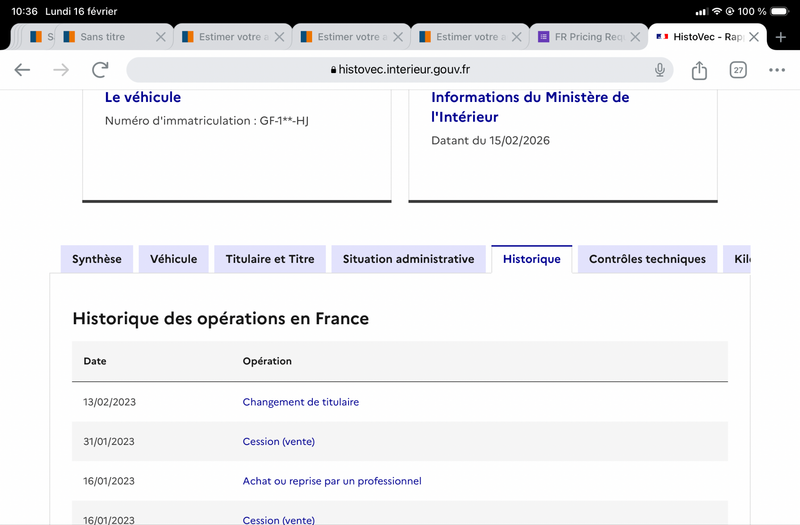The width and height of the screenshot is (800, 525).
Task: Open the browser three-dots menu
Action: (777, 70)
